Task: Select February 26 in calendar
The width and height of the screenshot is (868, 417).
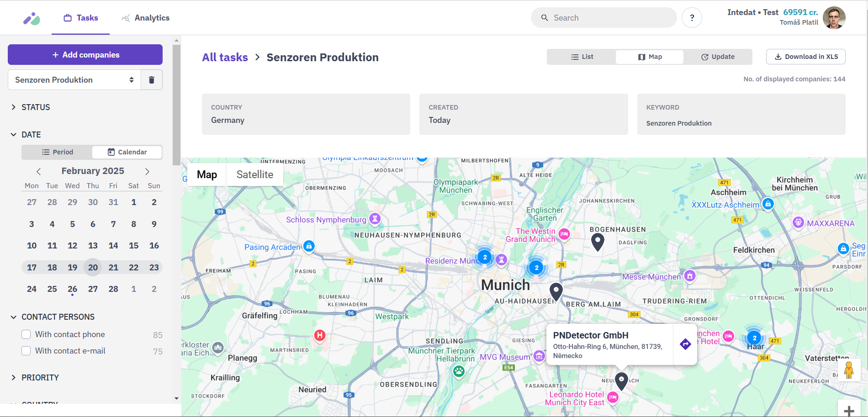Action: (73, 289)
